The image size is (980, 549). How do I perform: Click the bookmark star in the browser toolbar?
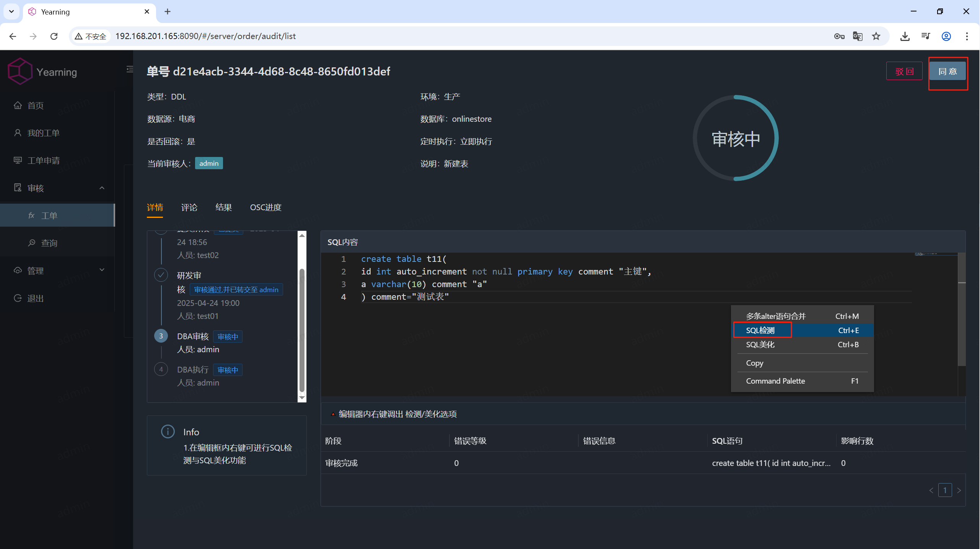[x=876, y=36]
